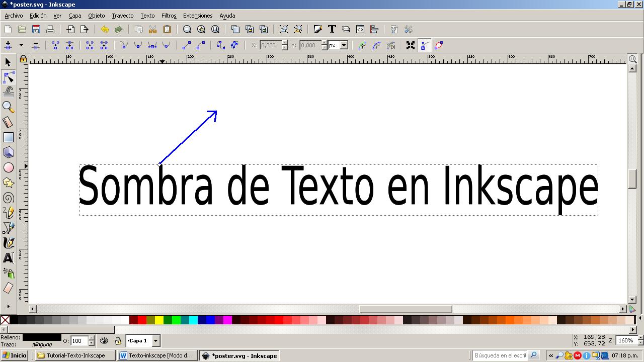Select the Rectangle tool

coord(8,137)
